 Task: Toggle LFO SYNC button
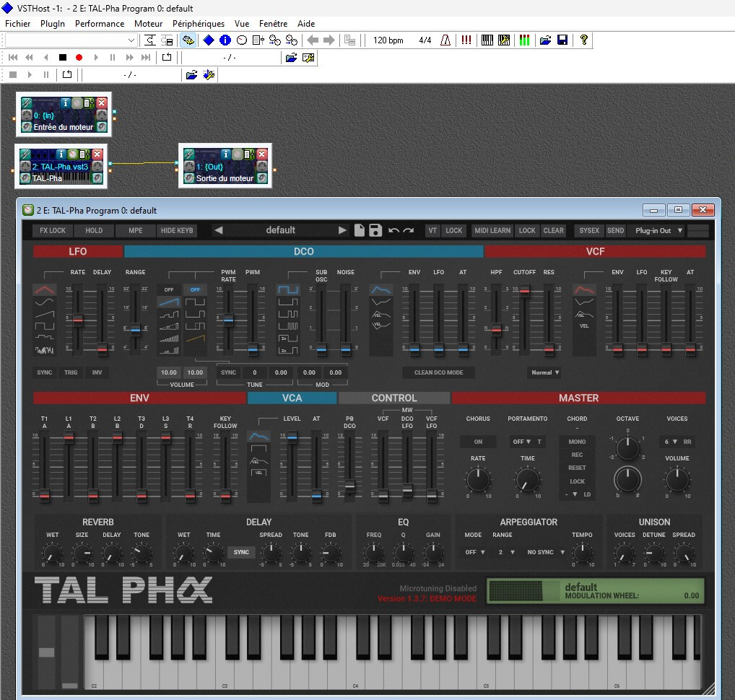pos(45,372)
